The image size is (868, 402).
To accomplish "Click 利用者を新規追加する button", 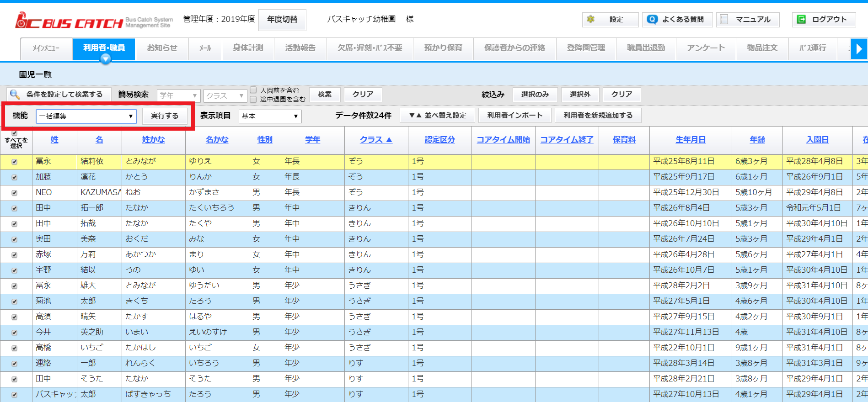I will pos(598,116).
